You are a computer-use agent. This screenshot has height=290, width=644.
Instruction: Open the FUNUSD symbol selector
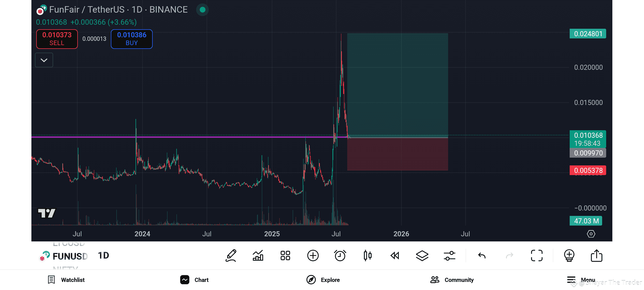[64, 256]
